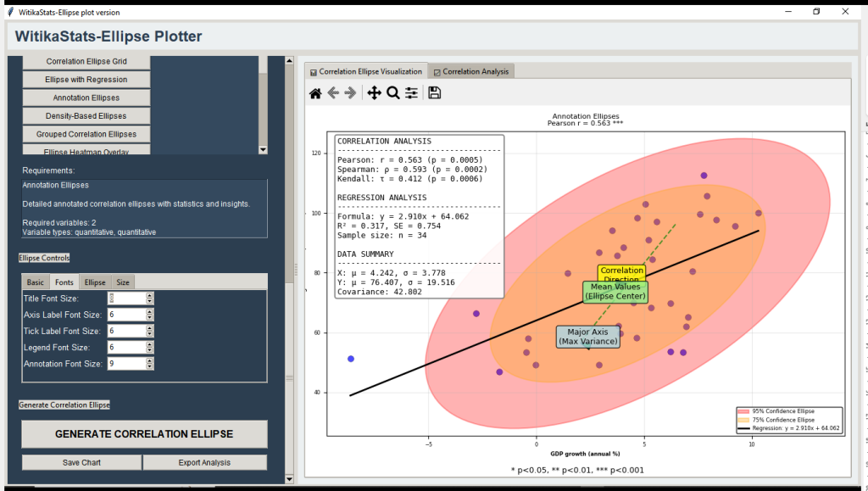Reset plot view with Home icon
Viewport: 868px width, 491px height.
coord(315,93)
